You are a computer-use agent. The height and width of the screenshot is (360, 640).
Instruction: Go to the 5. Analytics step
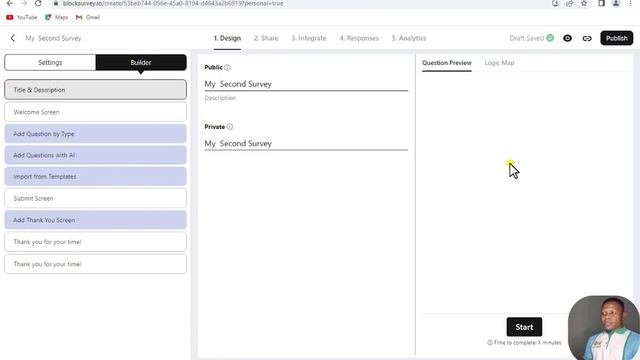point(409,38)
